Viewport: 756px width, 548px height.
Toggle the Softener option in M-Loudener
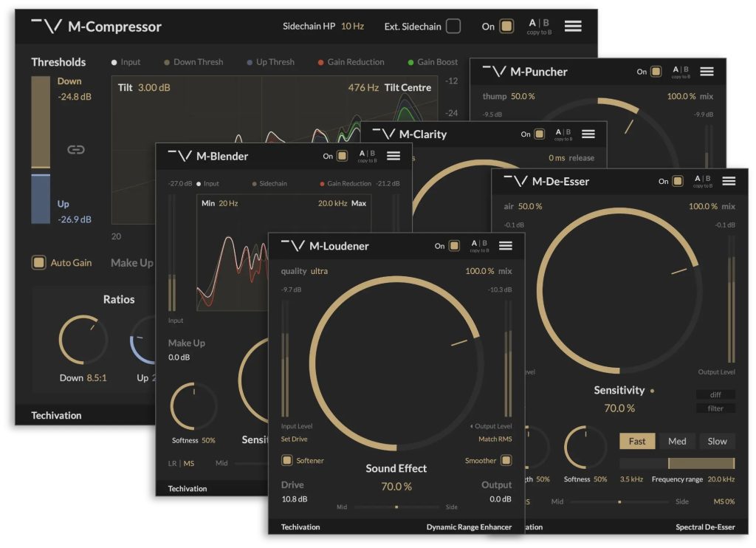click(286, 460)
